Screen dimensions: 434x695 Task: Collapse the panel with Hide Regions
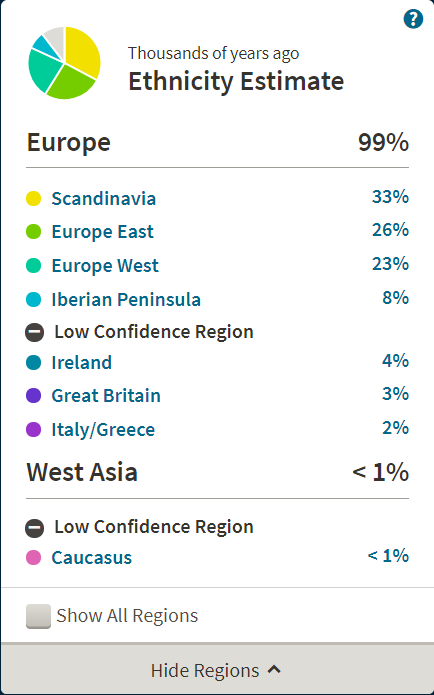[x=217, y=670]
